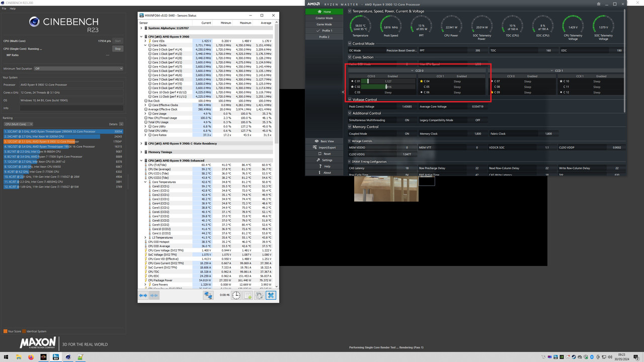Click the Cinebench Multi Core Start button

pos(118,41)
